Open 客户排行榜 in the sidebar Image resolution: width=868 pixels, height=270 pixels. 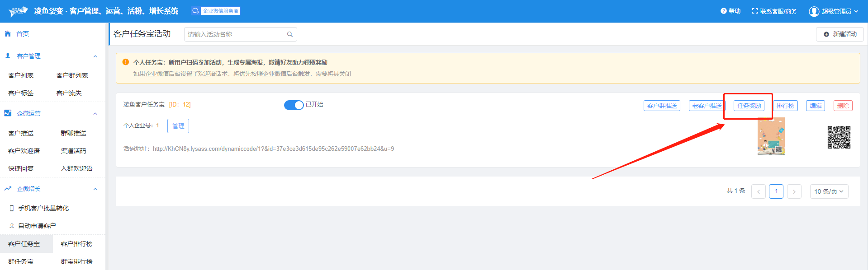click(76, 244)
